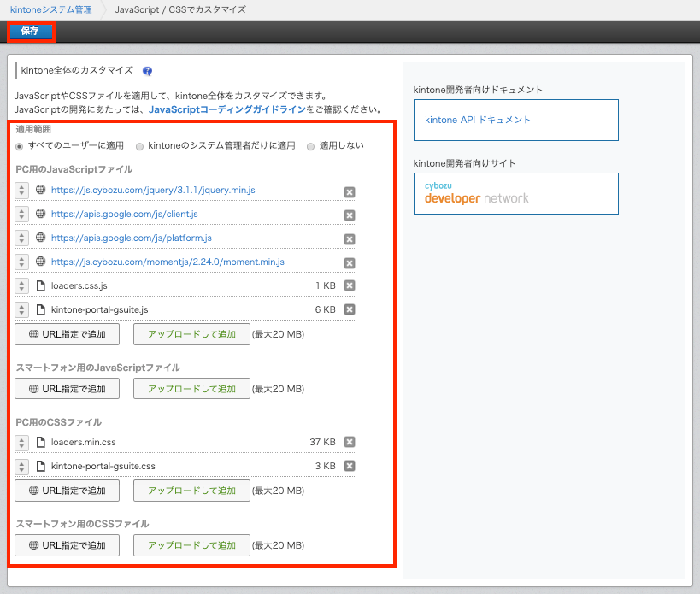Go to kintoneシステム管理 breadcrumb
Viewport: 700px width, 594px height.
pos(50,9)
